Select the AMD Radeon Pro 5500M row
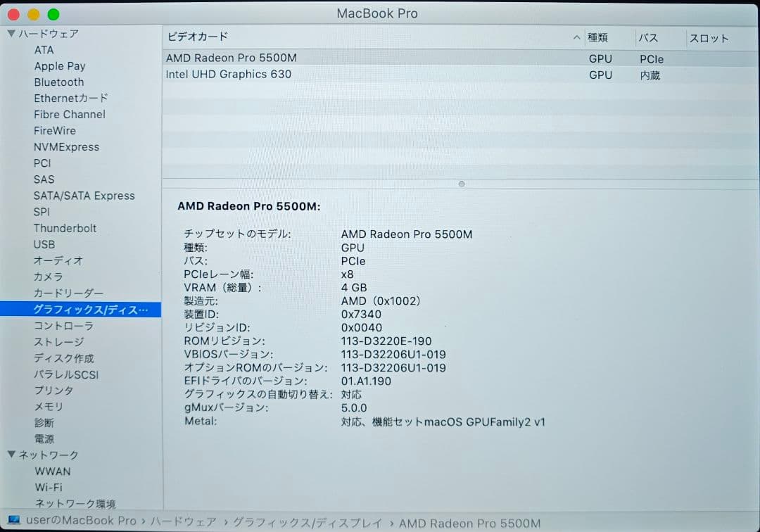Viewport: 760px width, 532px height. click(x=281, y=58)
